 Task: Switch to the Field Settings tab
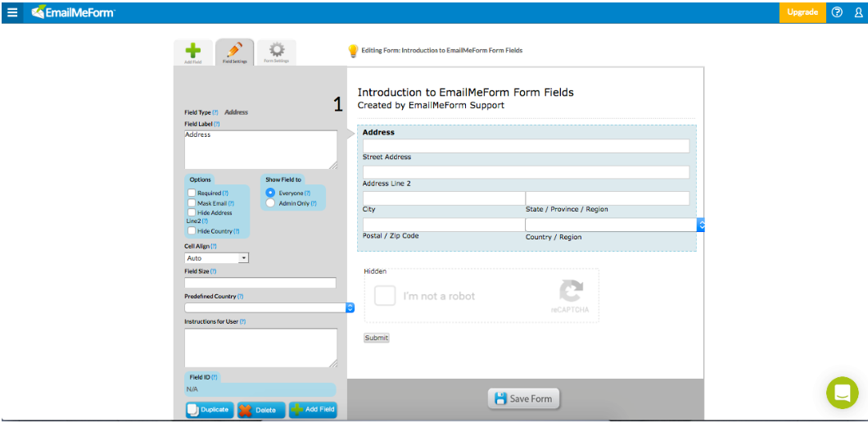235,52
